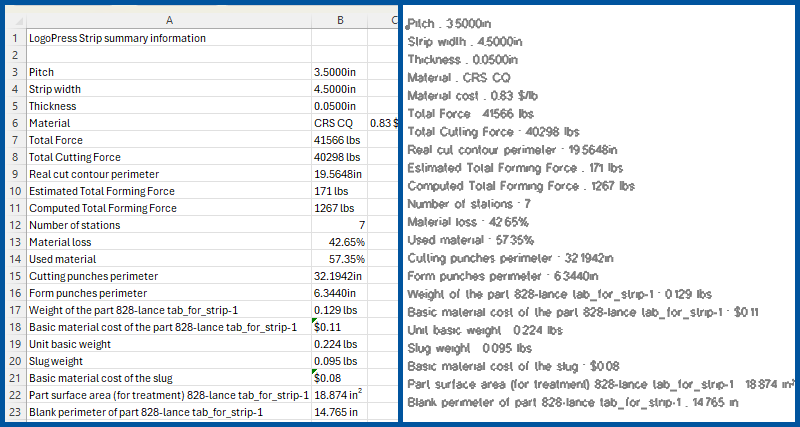The width and height of the screenshot is (800, 427).
Task: Select cell with value 40298 lbs
Action: tap(340, 157)
